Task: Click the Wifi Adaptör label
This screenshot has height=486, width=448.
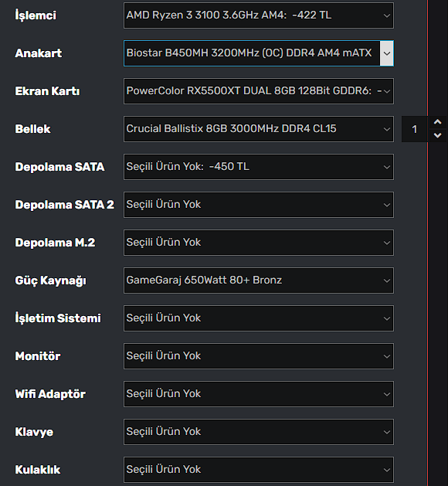Action: pyautogui.click(x=50, y=394)
